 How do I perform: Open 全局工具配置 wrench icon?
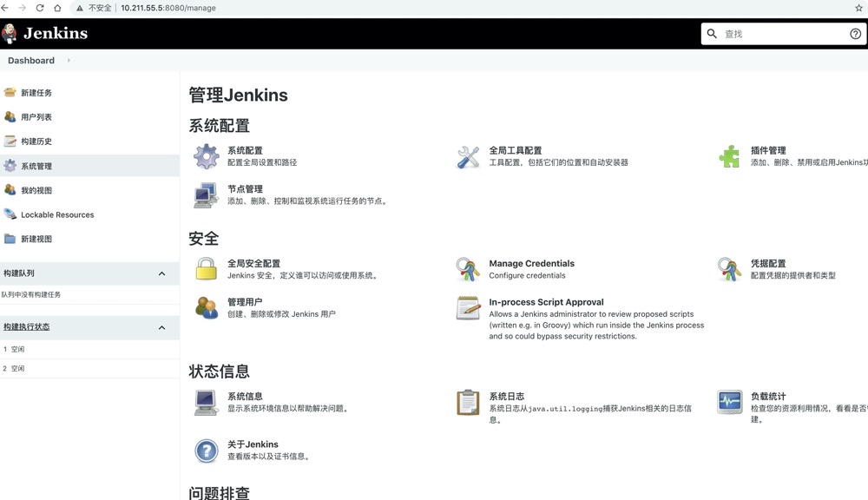468,157
